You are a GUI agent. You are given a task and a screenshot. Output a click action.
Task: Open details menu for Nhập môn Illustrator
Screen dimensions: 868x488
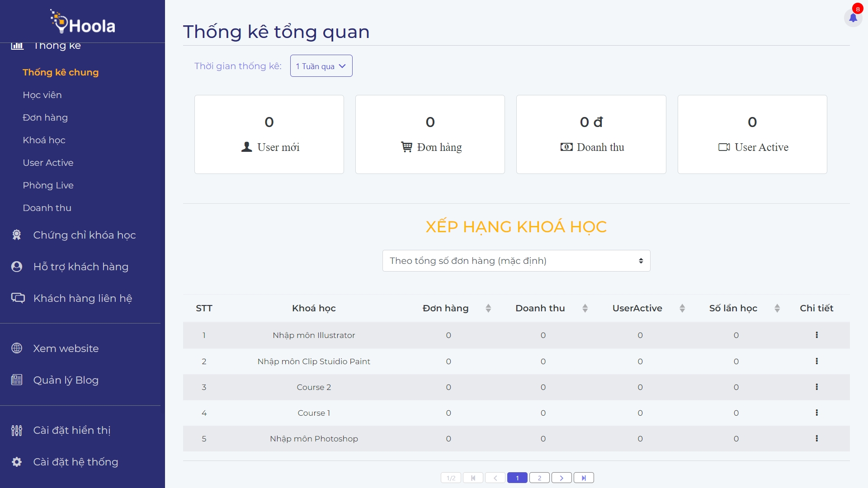tap(816, 335)
